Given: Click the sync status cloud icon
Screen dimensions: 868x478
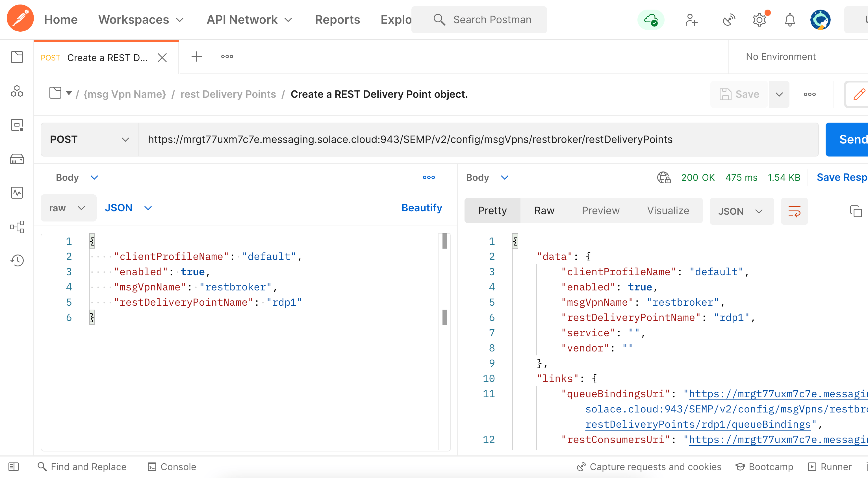Looking at the screenshot, I should click(x=651, y=19).
